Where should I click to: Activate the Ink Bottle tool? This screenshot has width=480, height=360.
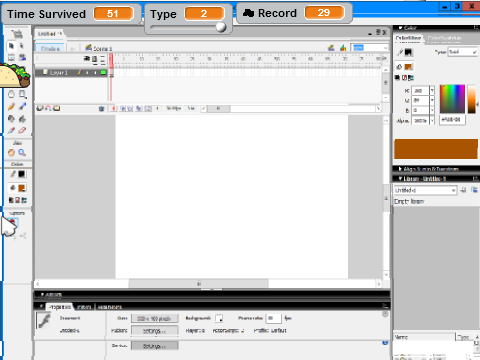pyautogui.click(x=11, y=118)
